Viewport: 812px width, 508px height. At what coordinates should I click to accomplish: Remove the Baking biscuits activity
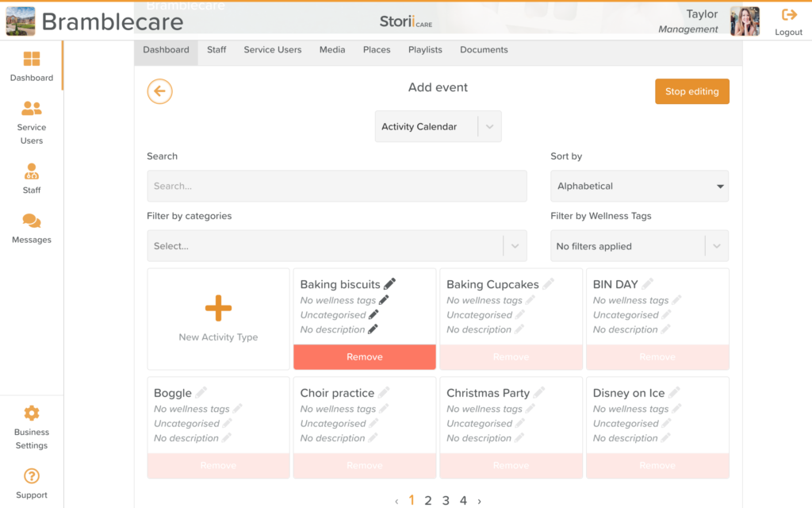[x=365, y=357]
